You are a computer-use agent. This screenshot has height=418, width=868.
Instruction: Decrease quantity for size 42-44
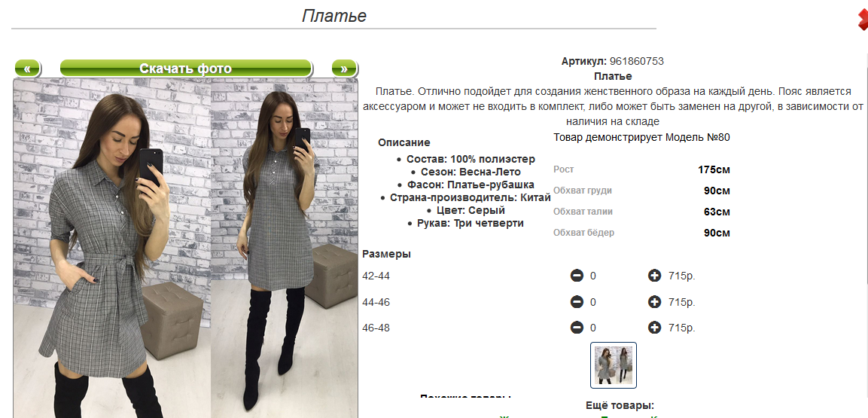coord(577,275)
